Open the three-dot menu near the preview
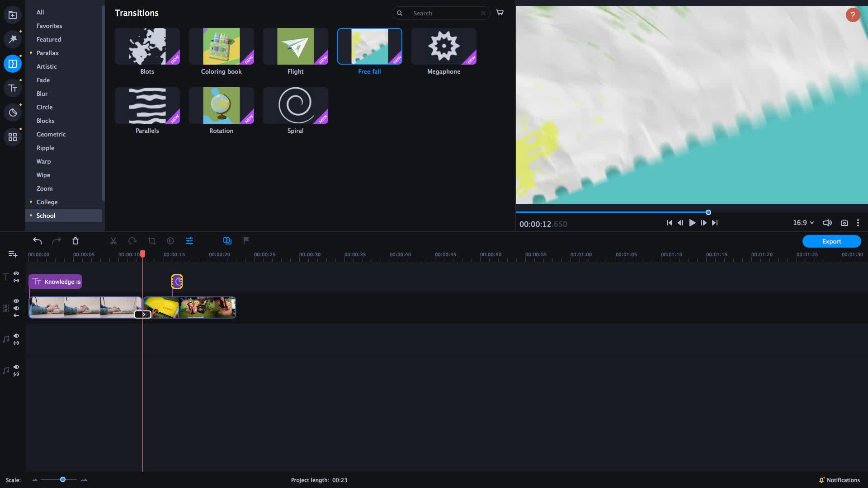868x488 pixels. coord(858,222)
